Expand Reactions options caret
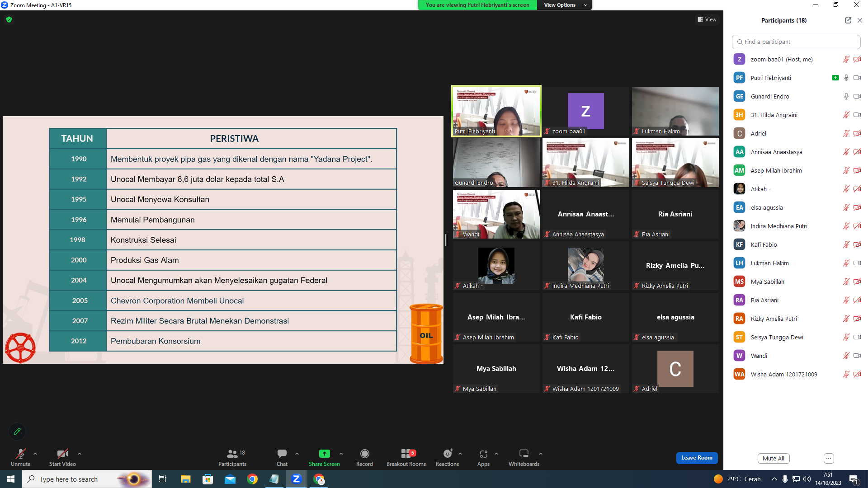 click(460, 454)
